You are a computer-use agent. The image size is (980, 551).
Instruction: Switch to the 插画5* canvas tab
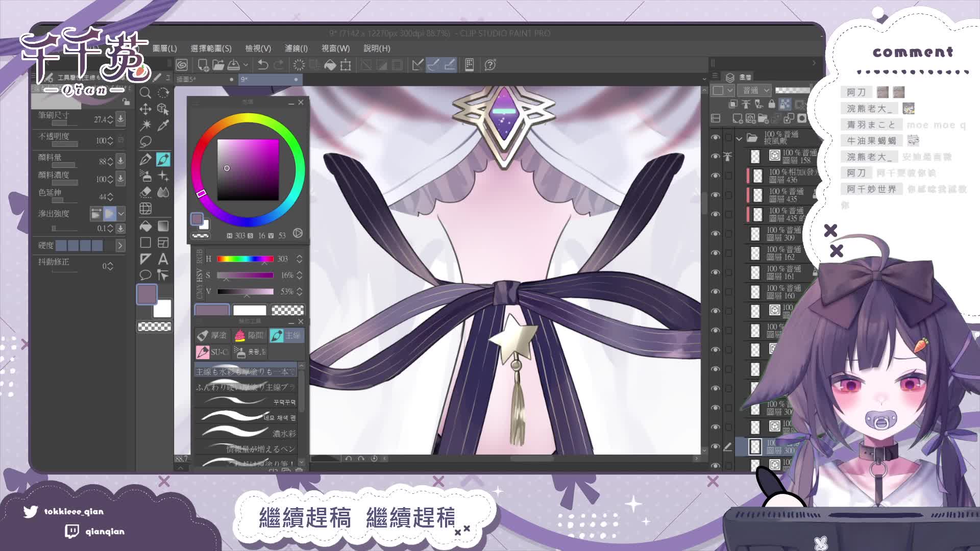pyautogui.click(x=206, y=79)
